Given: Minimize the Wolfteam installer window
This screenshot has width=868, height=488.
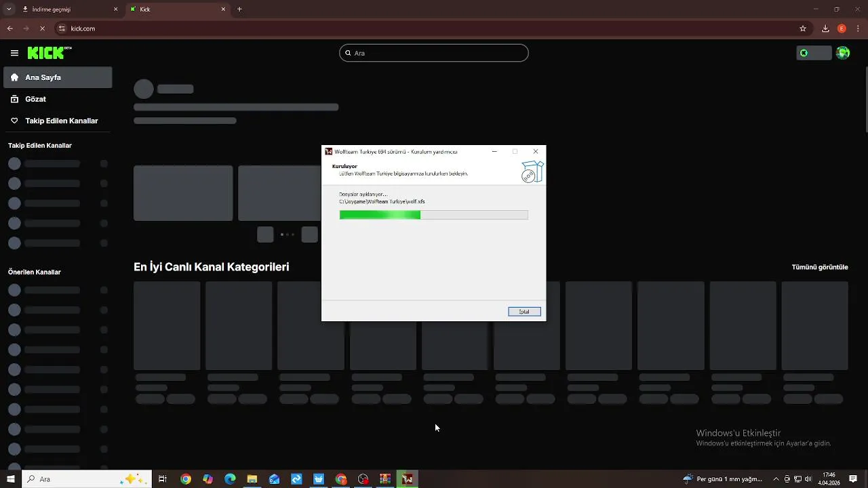Looking at the screenshot, I should click(494, 152).
